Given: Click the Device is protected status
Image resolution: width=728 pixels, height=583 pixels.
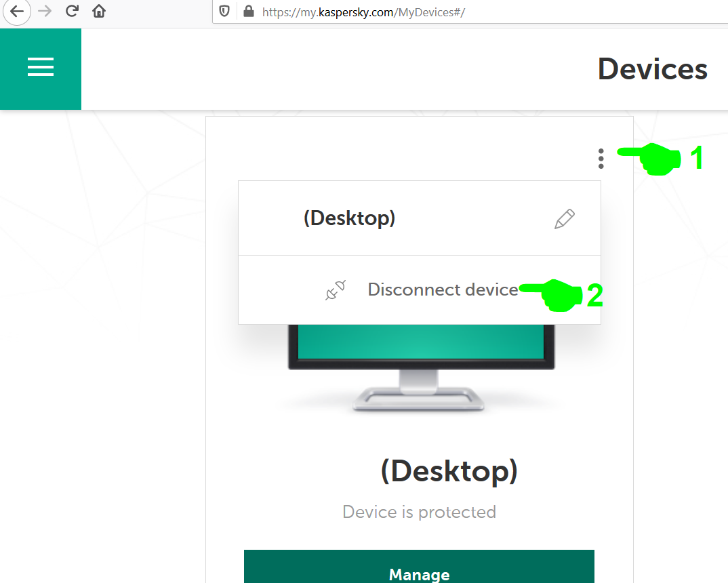Looking at the screenshot, I should (x=420, y=512).
